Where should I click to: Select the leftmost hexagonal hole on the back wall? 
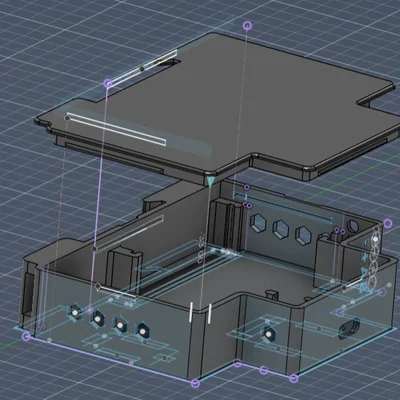pos(258,223)
